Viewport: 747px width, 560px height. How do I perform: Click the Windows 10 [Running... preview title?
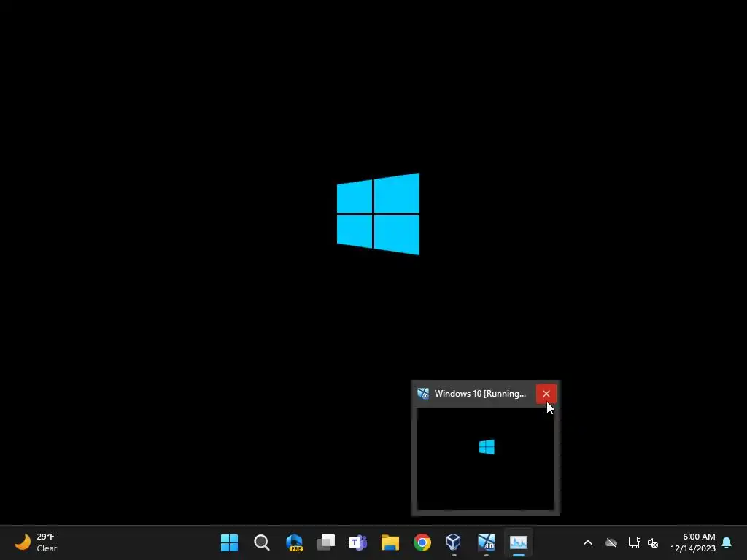[480, 394]
